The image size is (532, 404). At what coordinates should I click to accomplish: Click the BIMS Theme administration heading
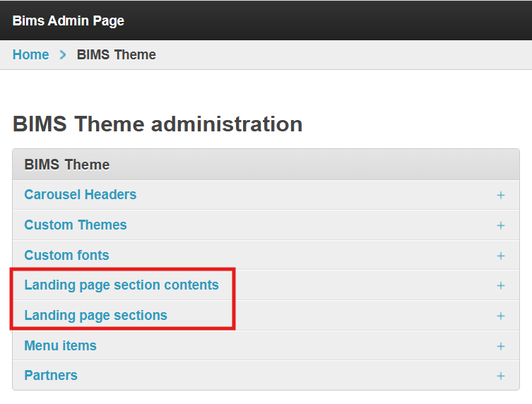(x=158, y=124)
